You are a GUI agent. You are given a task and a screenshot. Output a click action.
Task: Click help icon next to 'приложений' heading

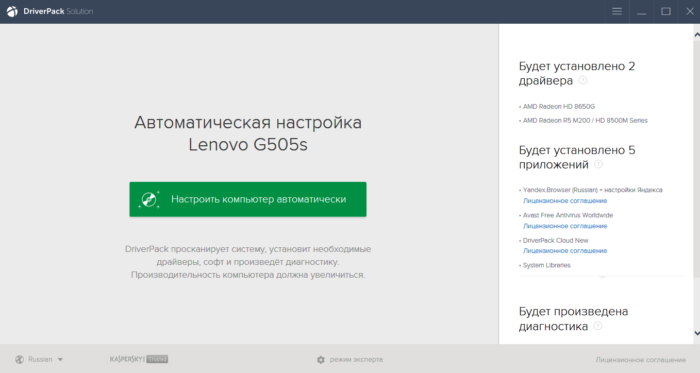click(x=598, y=164)
